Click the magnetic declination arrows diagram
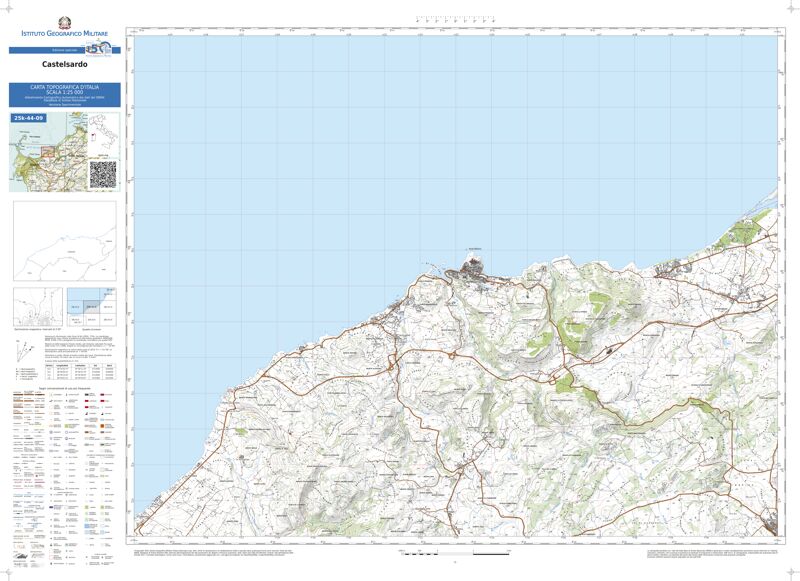800x581 pixels. 23,351
